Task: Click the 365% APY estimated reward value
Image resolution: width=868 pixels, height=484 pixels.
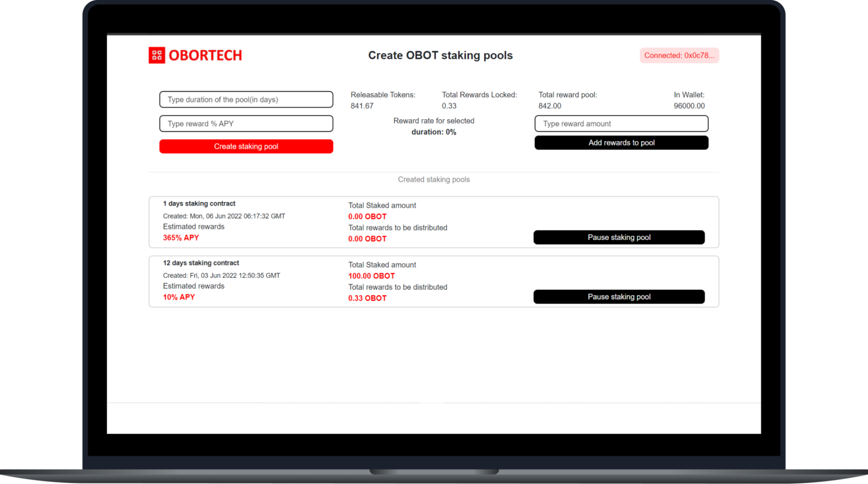Action: 181,238
